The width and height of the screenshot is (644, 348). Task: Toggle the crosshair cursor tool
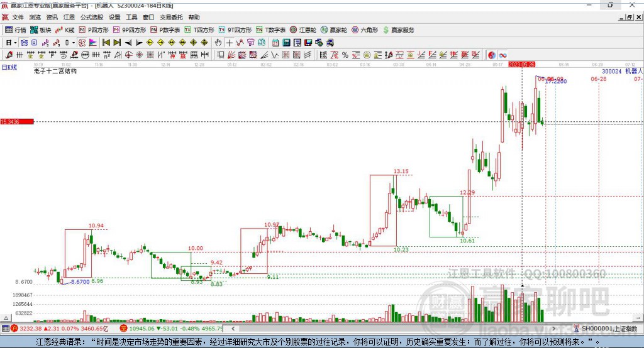(x=229, y=43)
